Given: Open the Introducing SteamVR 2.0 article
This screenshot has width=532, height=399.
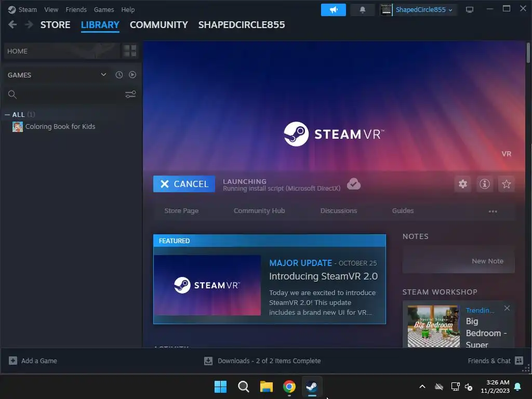Looking at the screenshot, I should click(323, 276).
